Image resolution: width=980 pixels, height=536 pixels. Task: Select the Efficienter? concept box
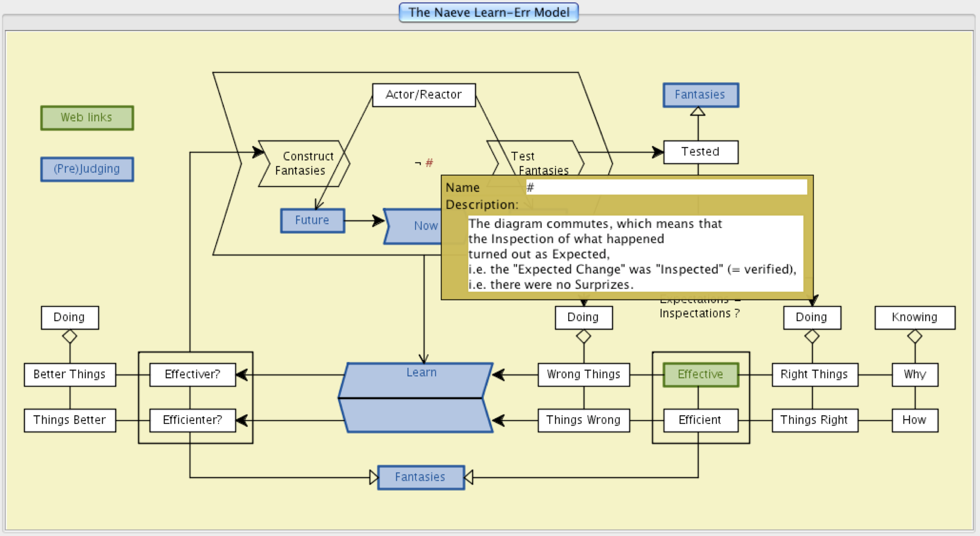192,420
